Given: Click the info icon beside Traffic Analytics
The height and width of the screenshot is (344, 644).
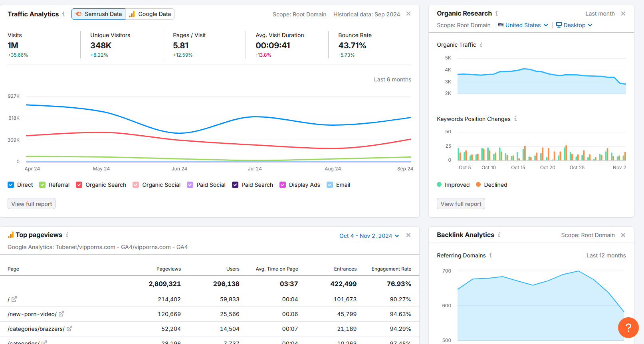Looking at the screenshot, I should [x=63, y=14].
